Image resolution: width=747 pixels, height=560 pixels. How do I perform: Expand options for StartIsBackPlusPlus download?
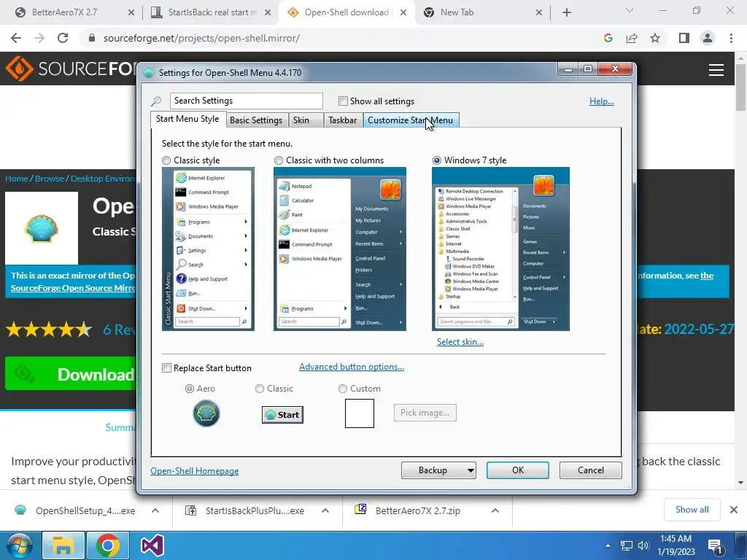point(325,510)
